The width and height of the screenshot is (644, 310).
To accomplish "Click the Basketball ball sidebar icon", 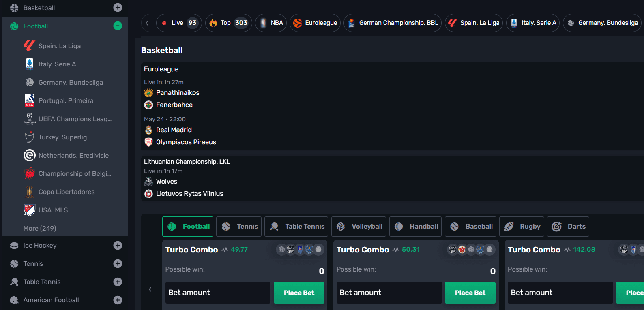I will click(x=14, y=8).
